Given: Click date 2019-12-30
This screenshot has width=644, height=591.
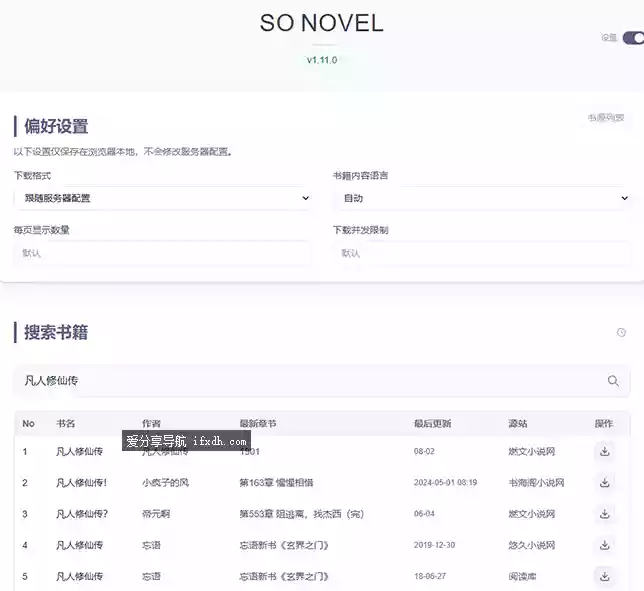Looking at the screenshot, I should (435, 545).
